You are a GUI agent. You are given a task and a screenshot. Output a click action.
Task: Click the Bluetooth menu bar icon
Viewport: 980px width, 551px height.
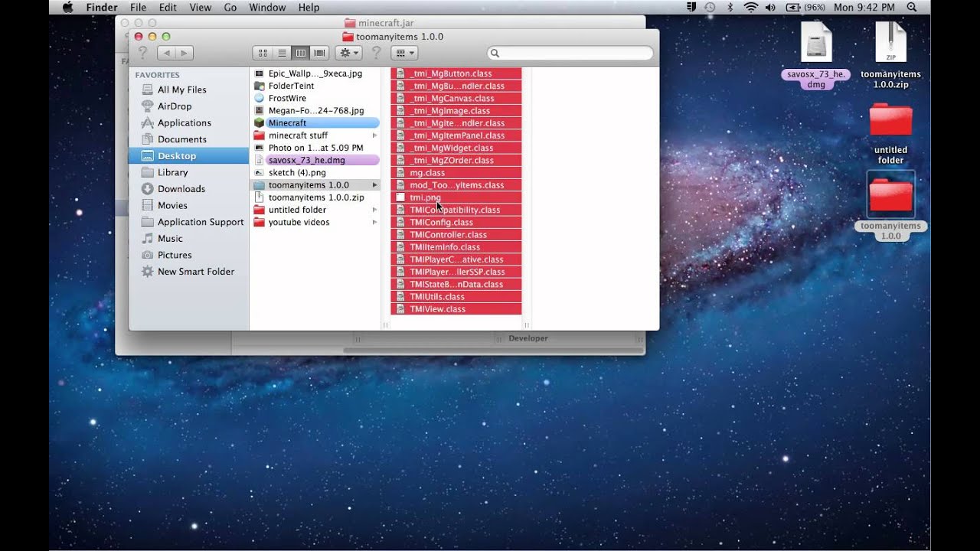(x=730, y=7)
